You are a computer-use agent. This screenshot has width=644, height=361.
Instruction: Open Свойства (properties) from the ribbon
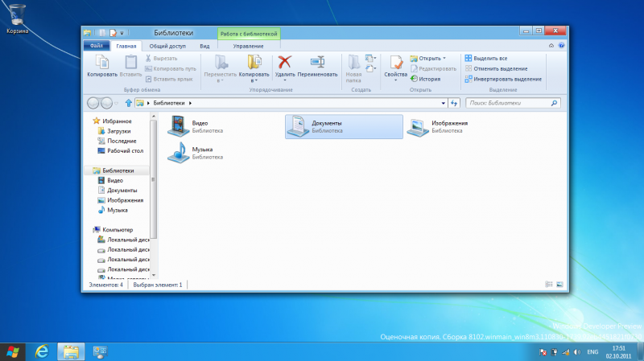395,64
